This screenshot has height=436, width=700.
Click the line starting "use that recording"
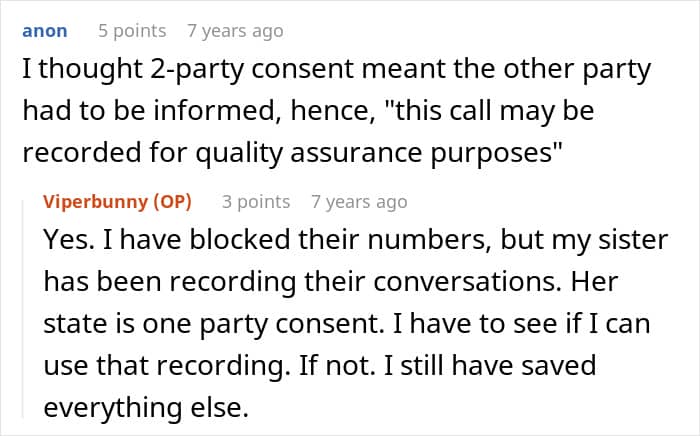click(320, 366)
